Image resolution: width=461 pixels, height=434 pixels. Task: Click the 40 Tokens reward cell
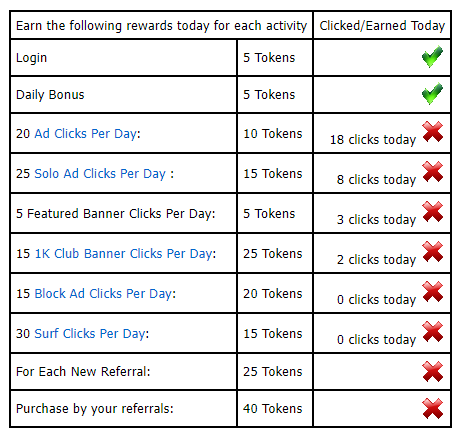(275, 409)
